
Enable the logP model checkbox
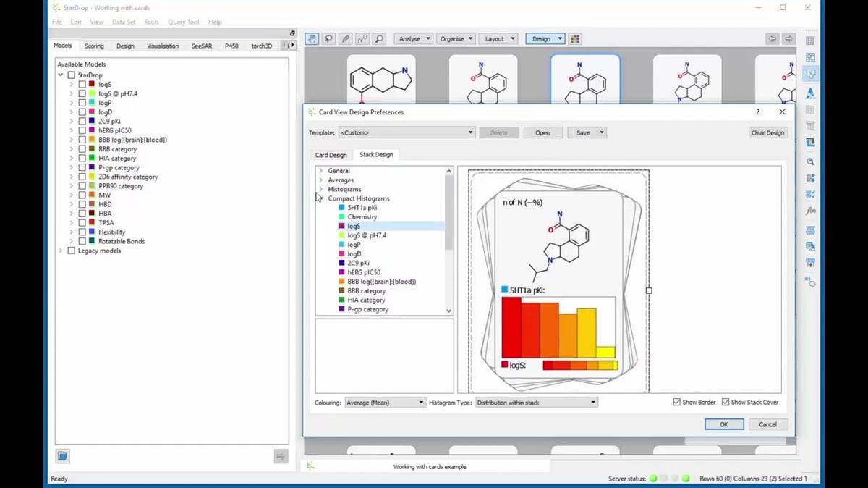click(x=82, y=102)
